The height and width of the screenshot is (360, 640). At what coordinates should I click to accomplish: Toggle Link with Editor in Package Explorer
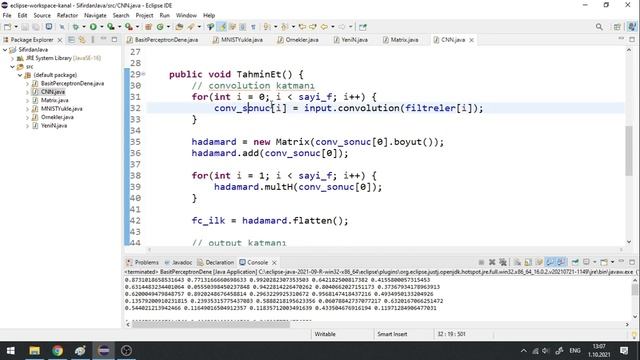click(82, 40)
